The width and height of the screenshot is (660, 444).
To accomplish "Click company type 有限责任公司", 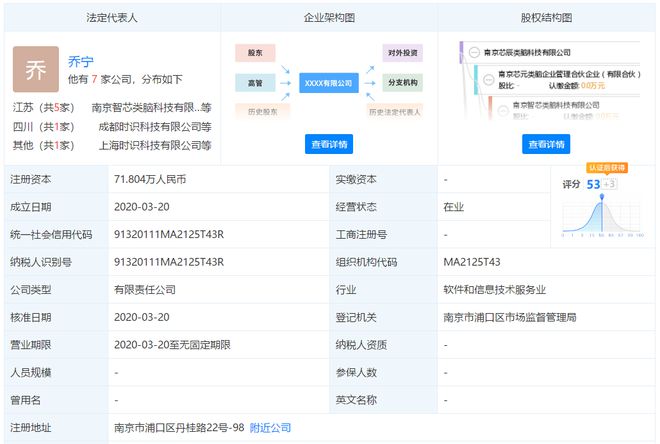I will 145,290.
